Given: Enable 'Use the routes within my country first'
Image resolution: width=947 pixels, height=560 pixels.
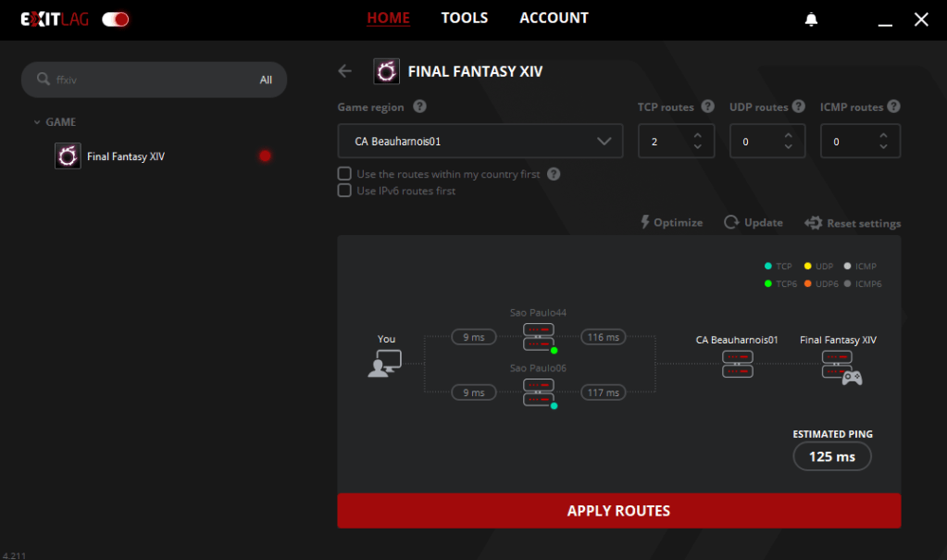Looking at the screenshot, I should tap(344, 174).
